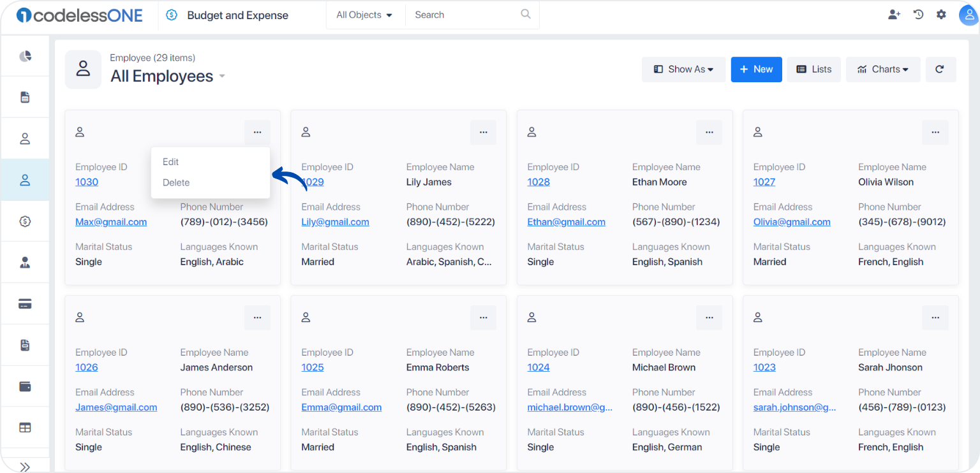Click the calculator icon in sidebar
980x473 pixels.
[x=25, y=97]
